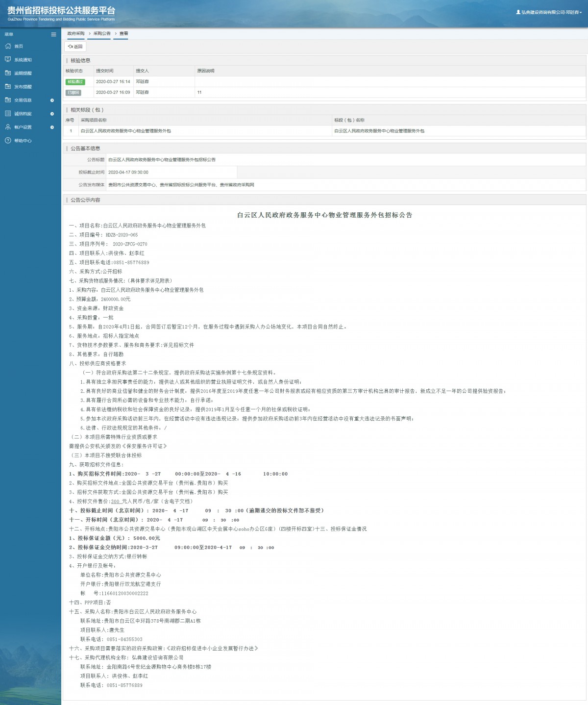
Task: Expand the 交易信息 submenu arrow
Action: pos(52,101)
